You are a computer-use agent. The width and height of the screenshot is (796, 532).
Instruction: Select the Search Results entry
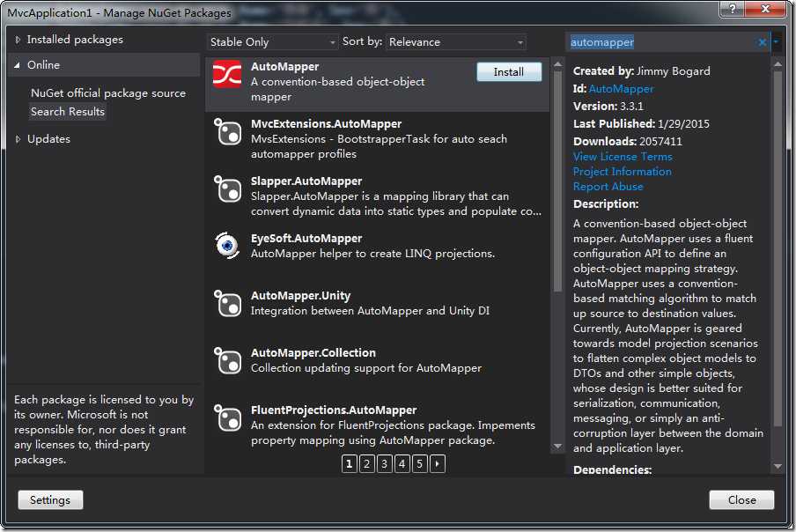point(68,112)
